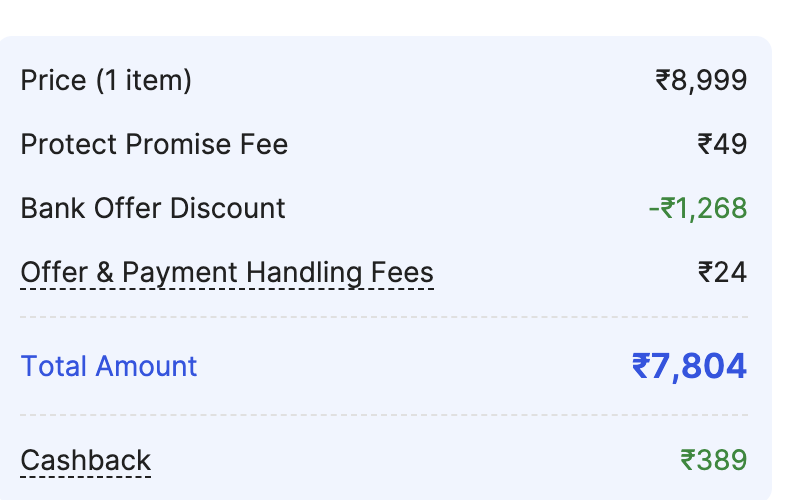Select the ₹8,999 item price
Viewport: 798px width, 500px height.
click(x=701, y=80)
